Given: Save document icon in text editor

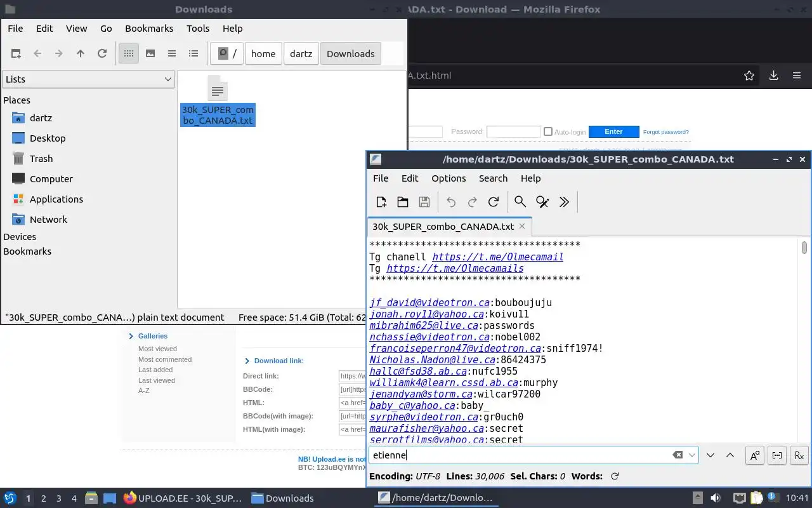Looking at the screenshot, I should (424, 202).
